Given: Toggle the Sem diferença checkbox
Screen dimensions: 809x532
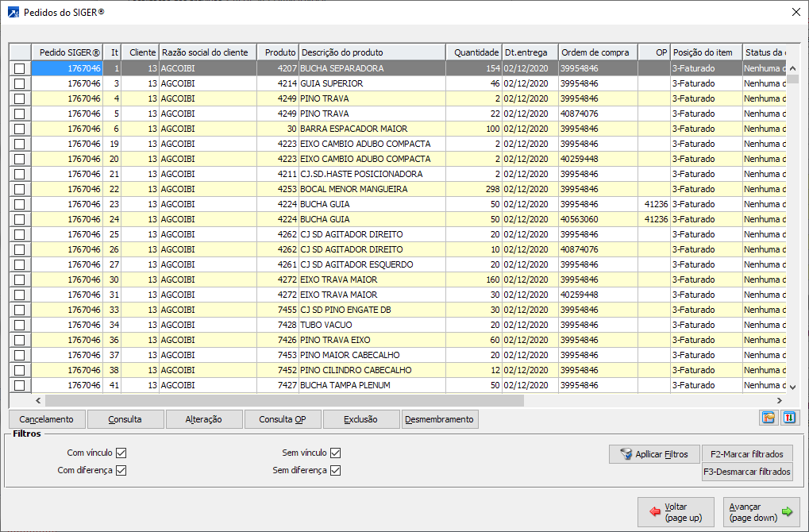Looking at the screenshot, I should pos(335,471).
